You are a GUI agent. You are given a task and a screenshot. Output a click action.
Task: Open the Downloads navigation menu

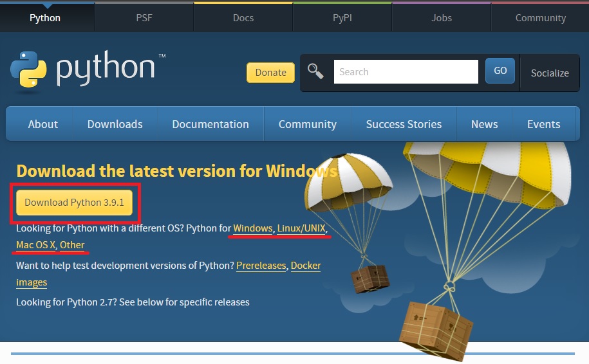[x=115, y=124]
